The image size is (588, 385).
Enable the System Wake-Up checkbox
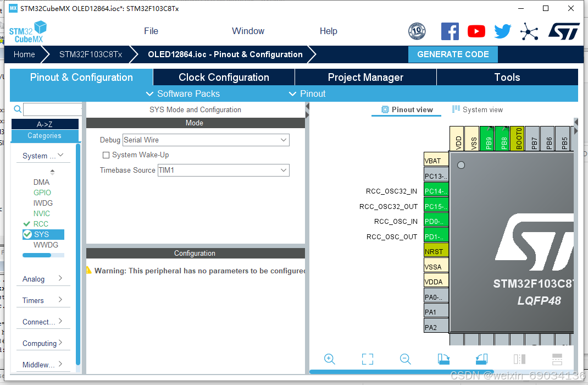click(x=106, y=155)
